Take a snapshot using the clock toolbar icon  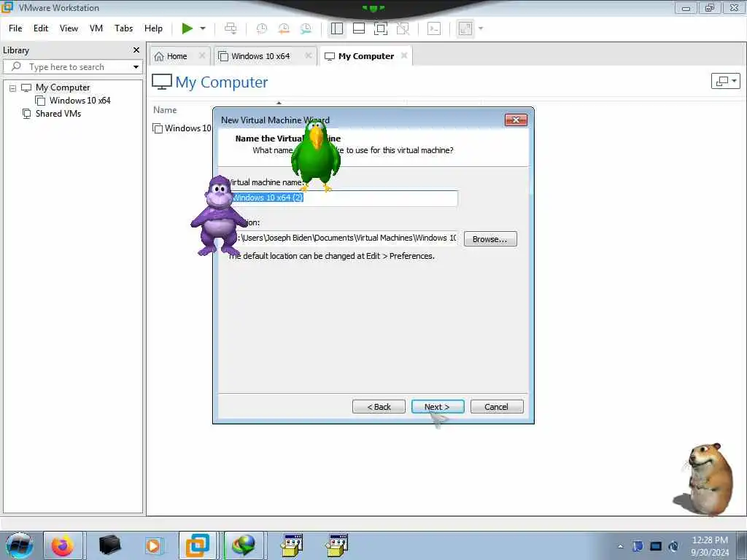coord(262,28)
